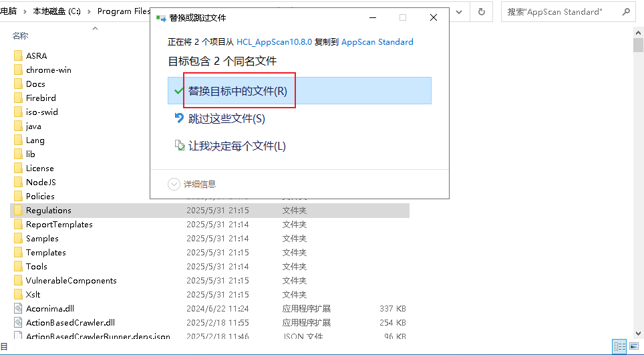644x355 pixels.
Task: Select the NodeJS folder icon
Action: pyautogui.click(x=18, y=182)
